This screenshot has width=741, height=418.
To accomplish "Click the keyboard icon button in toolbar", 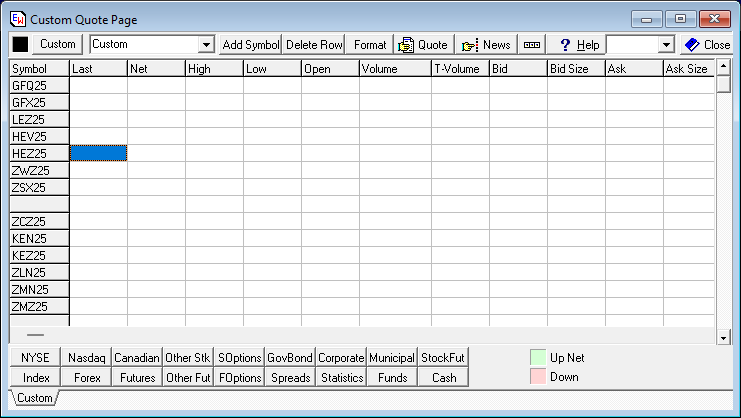I will click(532, 45).
